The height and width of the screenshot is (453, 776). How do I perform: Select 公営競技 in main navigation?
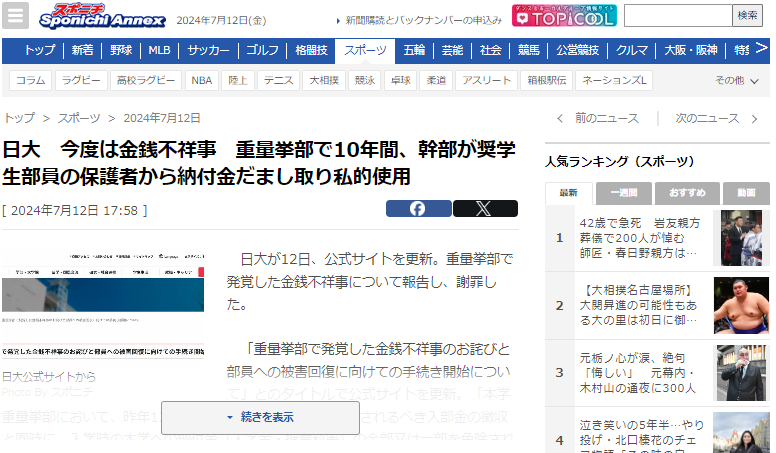578,50
